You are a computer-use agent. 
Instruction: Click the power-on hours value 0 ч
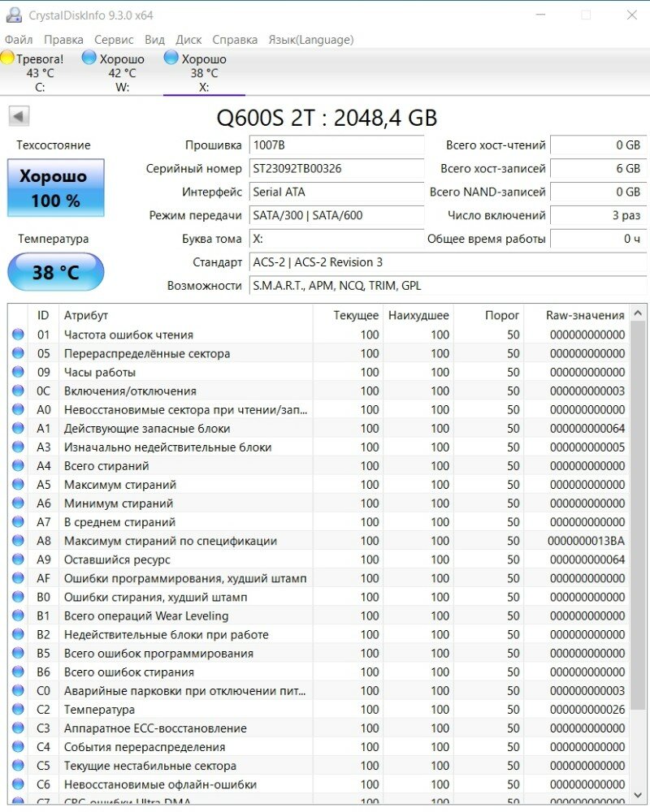click(599, 239)
